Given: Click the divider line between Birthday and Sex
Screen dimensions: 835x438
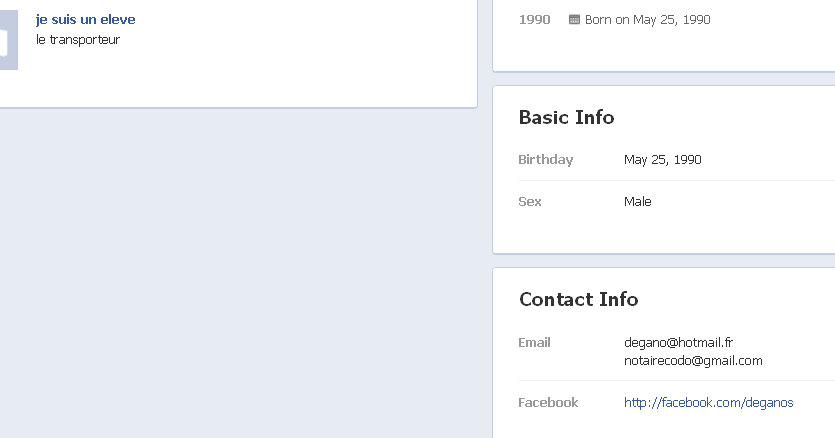Looking at the screenshot, I should (676, 180).
